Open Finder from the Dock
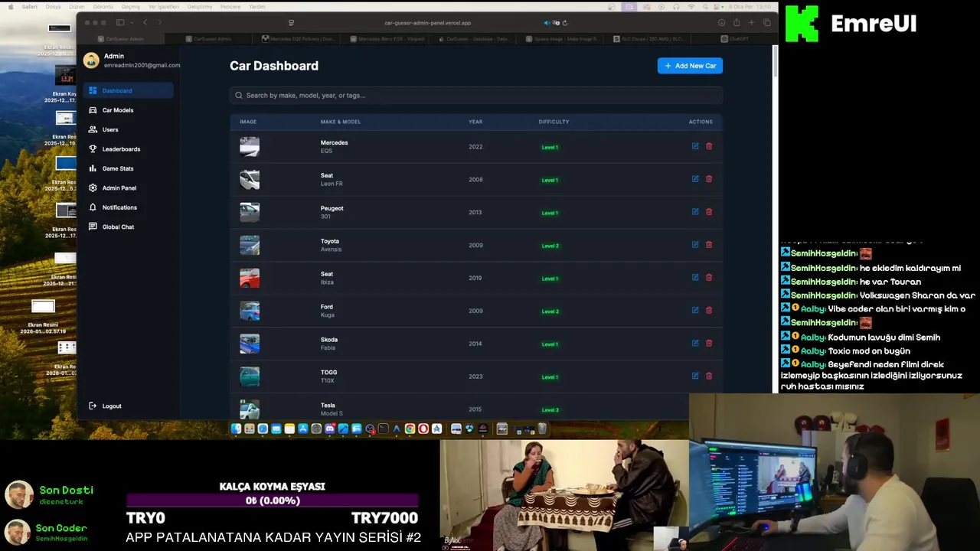Image resolution: width=980 pixels, height=551 pixels. tap(236, 429)
